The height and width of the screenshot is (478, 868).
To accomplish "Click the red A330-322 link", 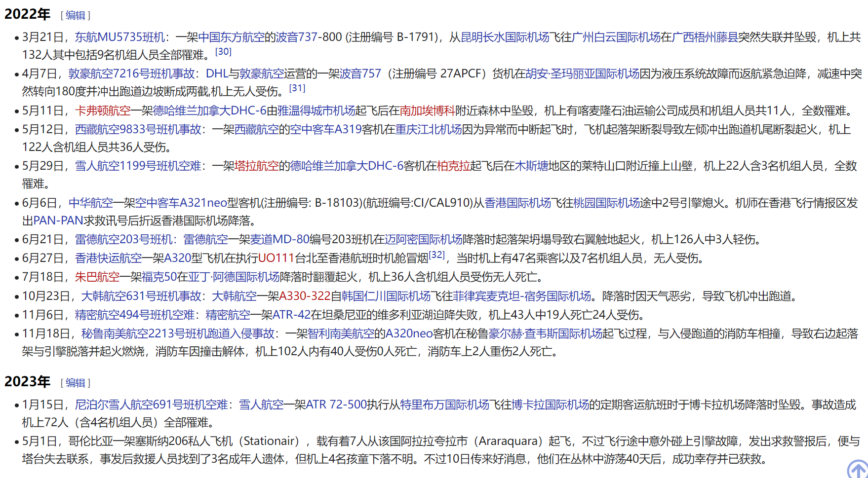I will [x=305, y=296].
